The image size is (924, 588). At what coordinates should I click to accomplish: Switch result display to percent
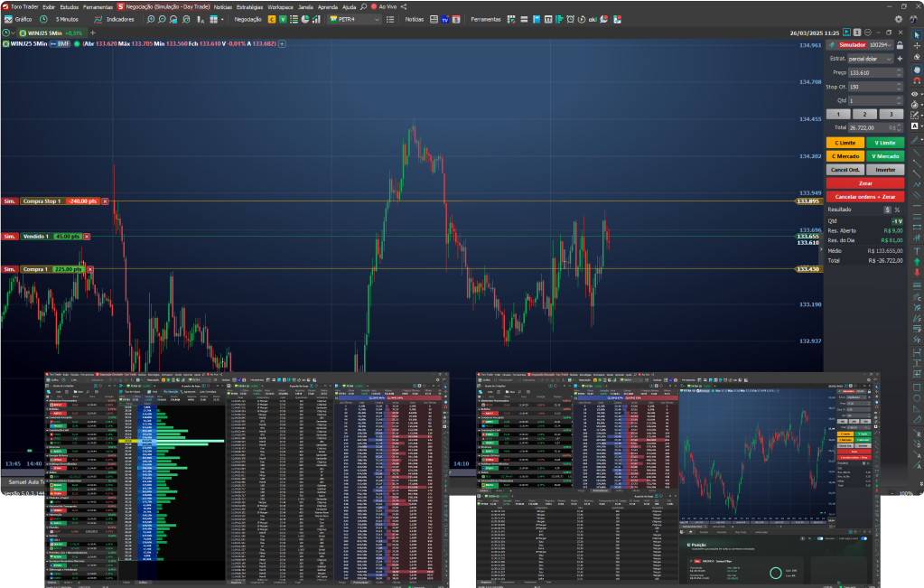pyautogui.click(x=897, y=210)
